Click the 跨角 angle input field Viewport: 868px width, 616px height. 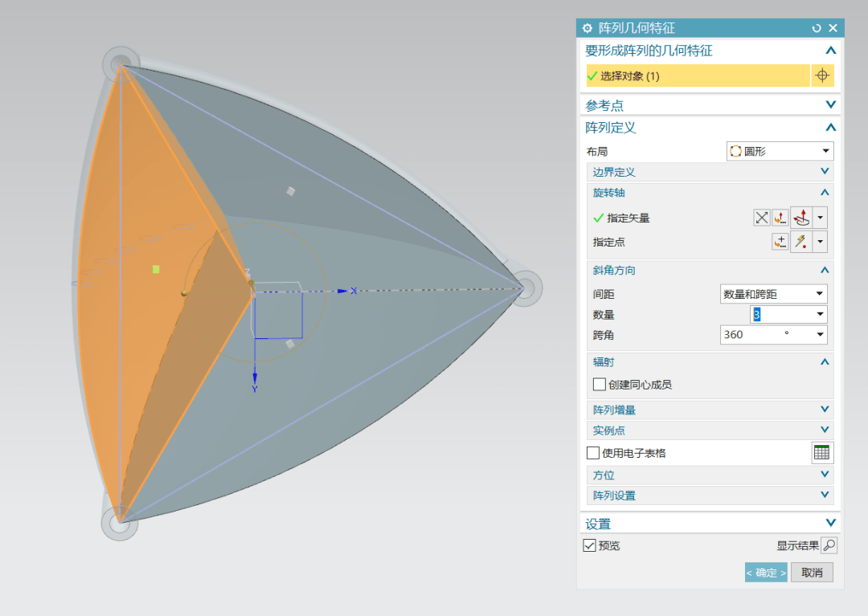tap(751, 335)
